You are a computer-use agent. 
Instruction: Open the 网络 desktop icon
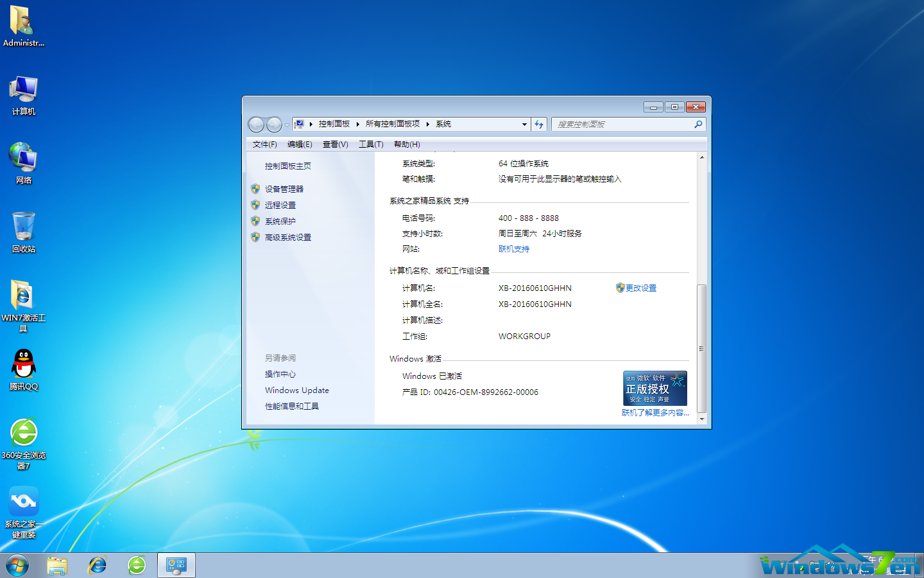pyautogui.click(x=23, y=157)
